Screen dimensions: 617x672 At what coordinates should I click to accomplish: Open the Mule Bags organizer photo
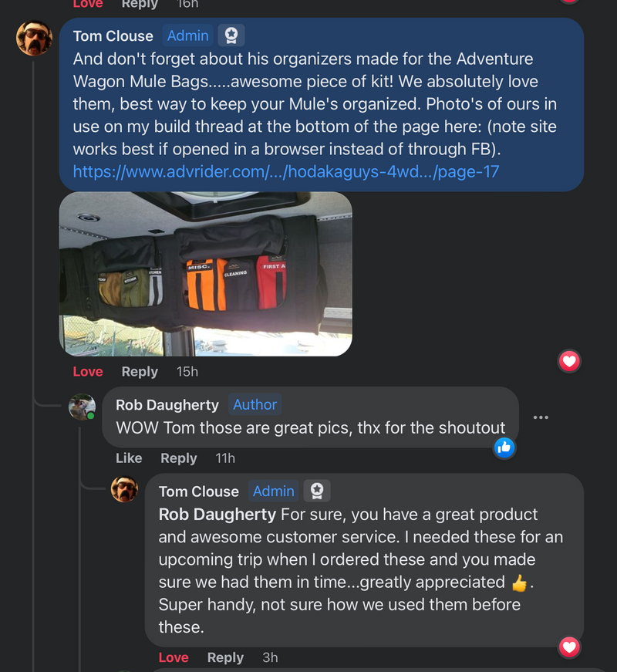point(206,274)
